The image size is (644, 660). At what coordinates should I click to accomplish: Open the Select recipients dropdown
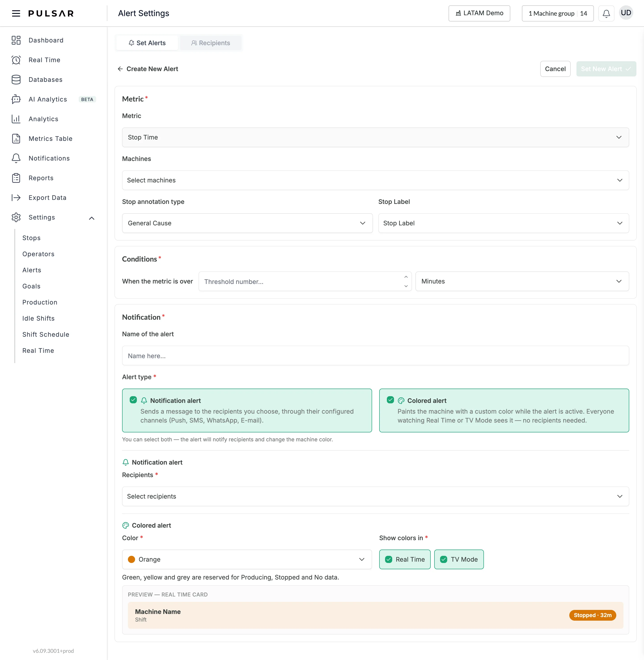[375, 496]
